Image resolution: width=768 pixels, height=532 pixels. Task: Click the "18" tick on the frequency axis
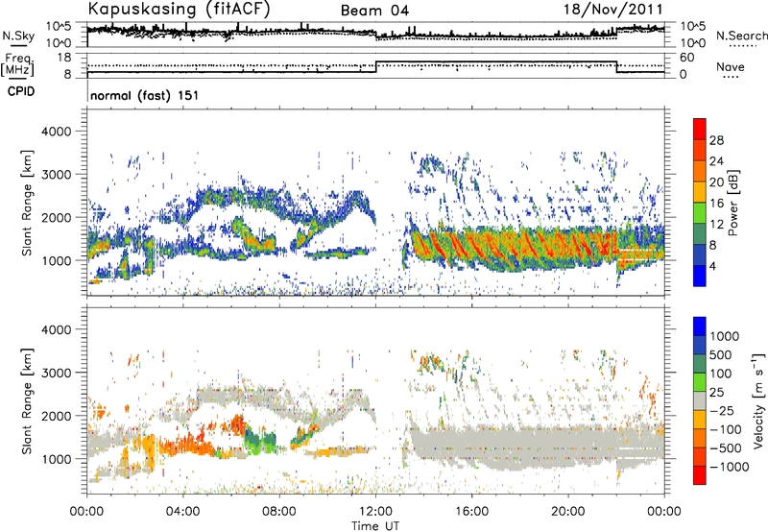click(64, 58)
